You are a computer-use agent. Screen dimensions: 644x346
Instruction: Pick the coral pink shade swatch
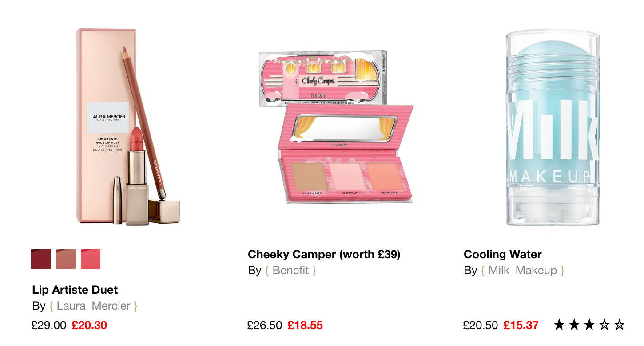coord(91,259)
